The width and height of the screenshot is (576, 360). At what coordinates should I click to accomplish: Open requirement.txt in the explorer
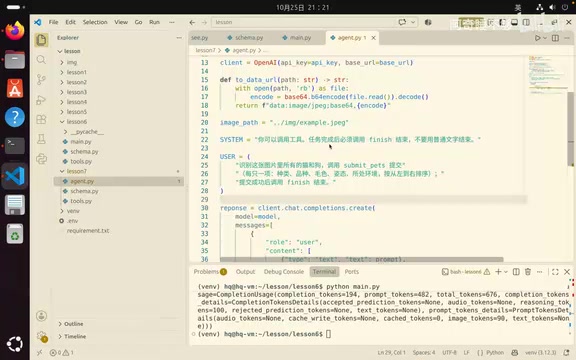(88, 231)
